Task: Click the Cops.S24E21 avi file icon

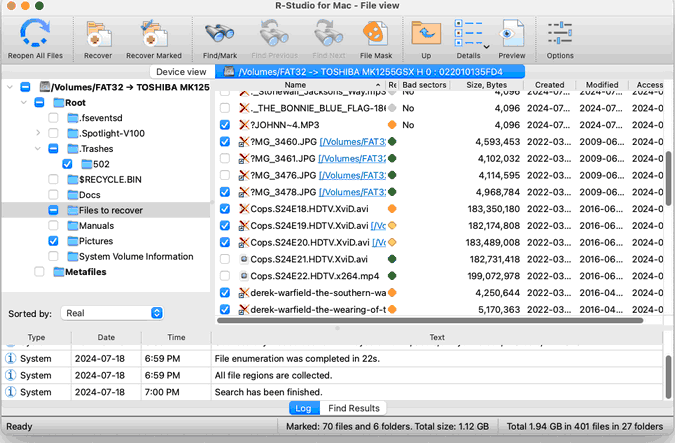Action: tap(244, 259)
